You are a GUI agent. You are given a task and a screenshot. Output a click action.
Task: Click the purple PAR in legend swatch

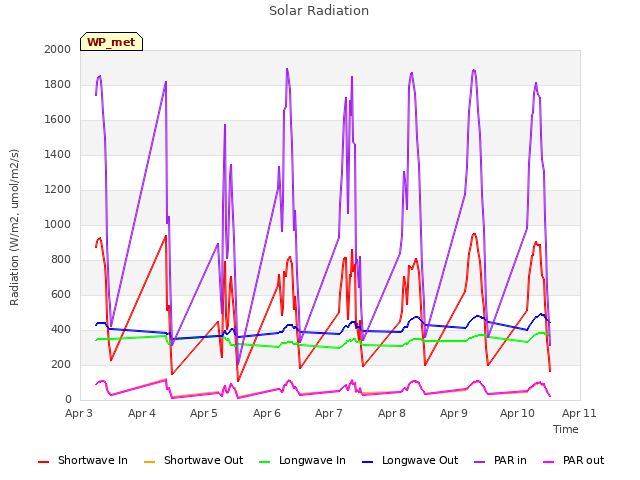point(480,462)
